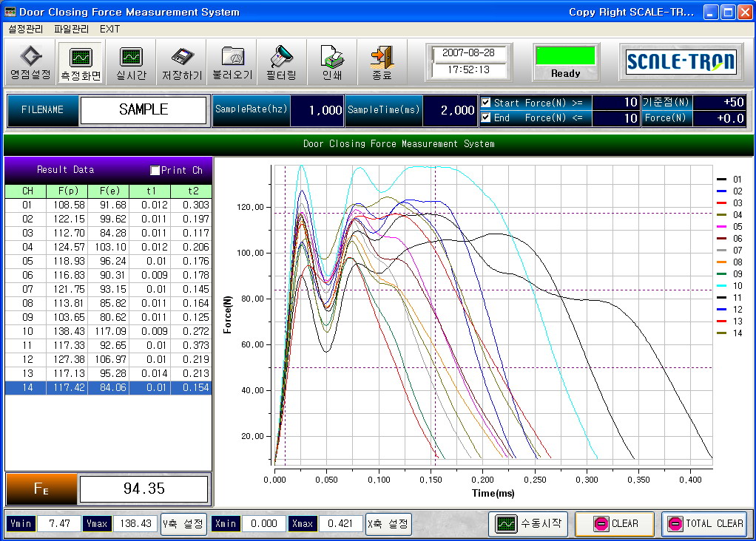Viewport: 756px width, 541px height.
Task: Select highlighted result row channel 14
Action: click(108, 387)
